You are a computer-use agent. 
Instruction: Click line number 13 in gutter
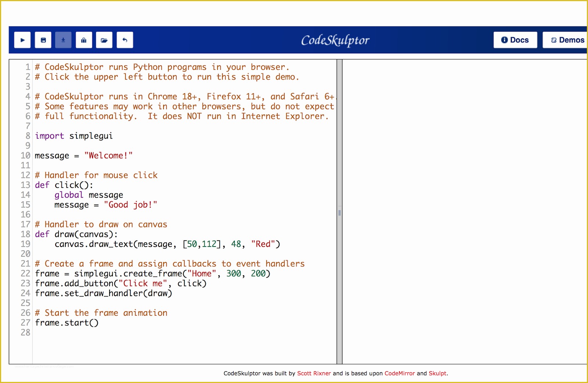click(25, 185)
